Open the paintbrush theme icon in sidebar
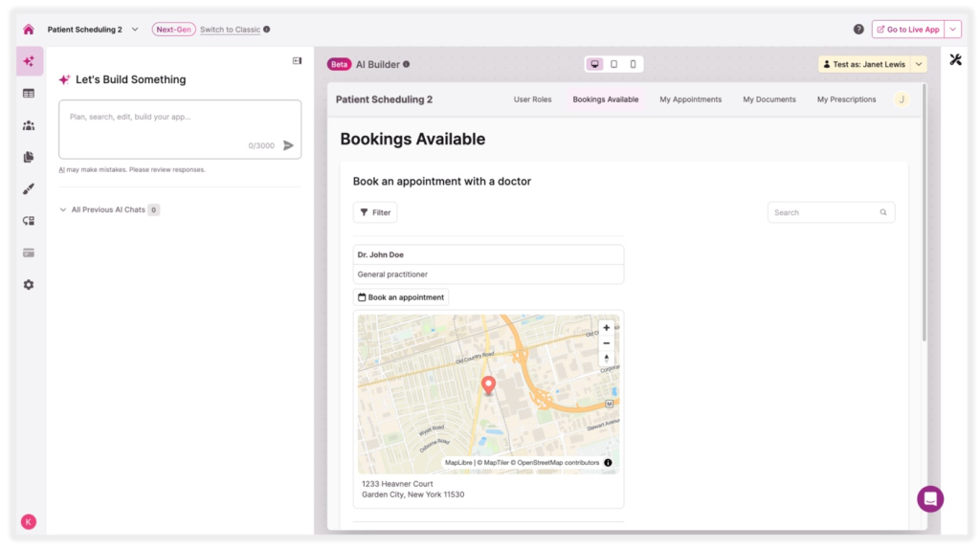This screenshot has height=548, width=980. point(29,189)
